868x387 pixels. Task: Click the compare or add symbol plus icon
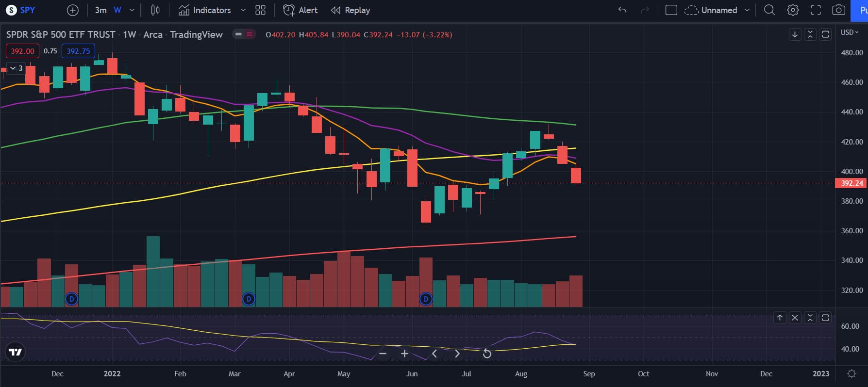point(72,10)
